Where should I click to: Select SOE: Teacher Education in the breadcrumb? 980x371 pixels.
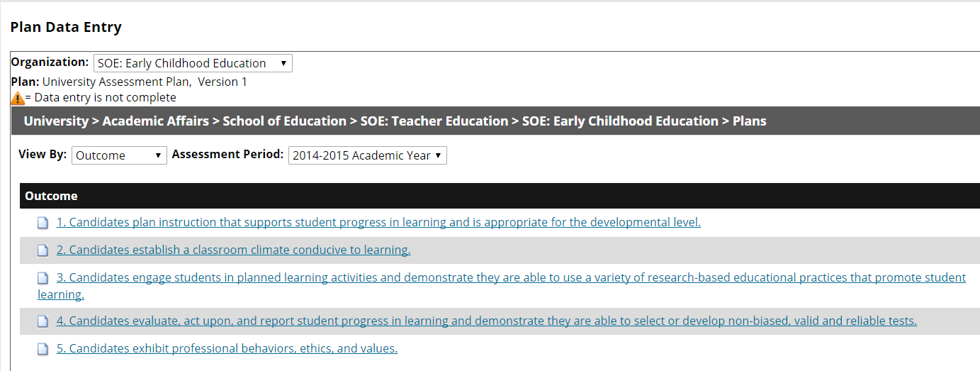(x=434, y=121)
